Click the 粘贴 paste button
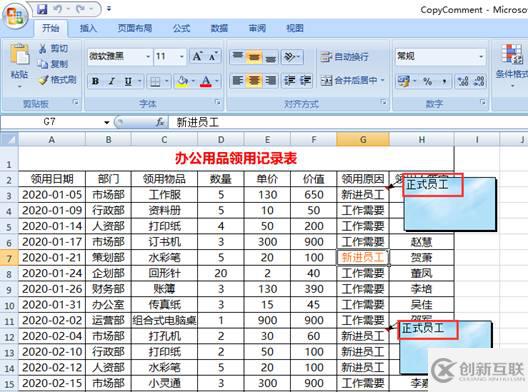 tap(19, 65)
